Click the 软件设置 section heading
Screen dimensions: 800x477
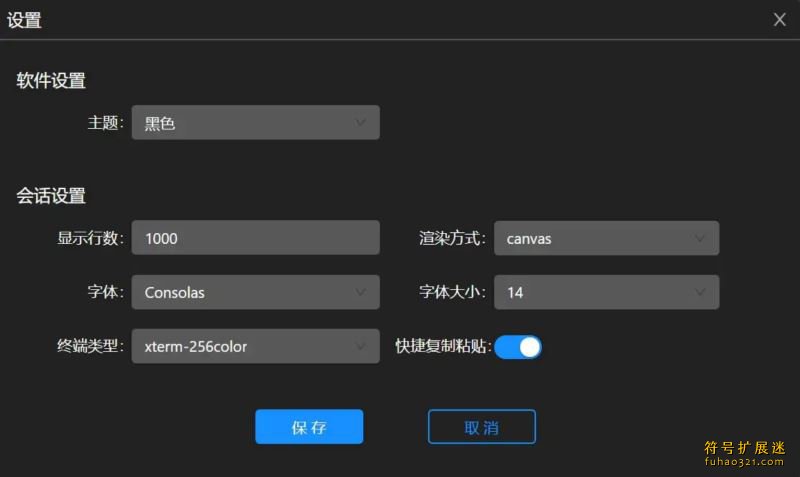click(51, 81)
